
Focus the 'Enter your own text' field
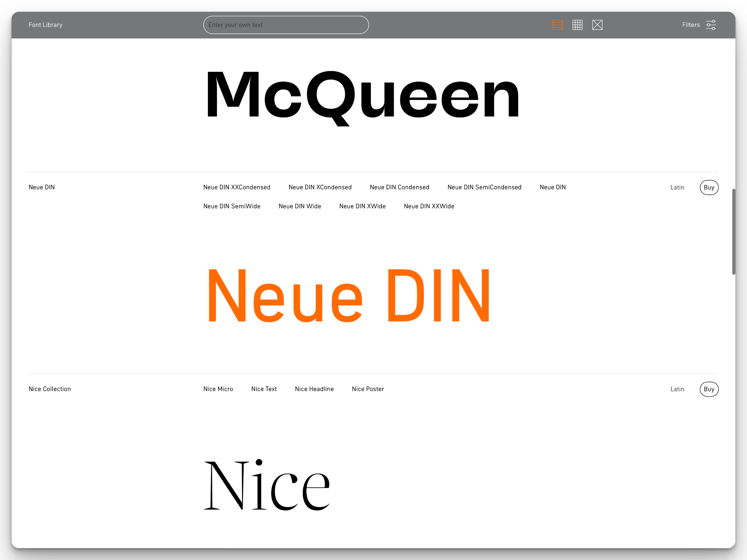tap(286, 25)
